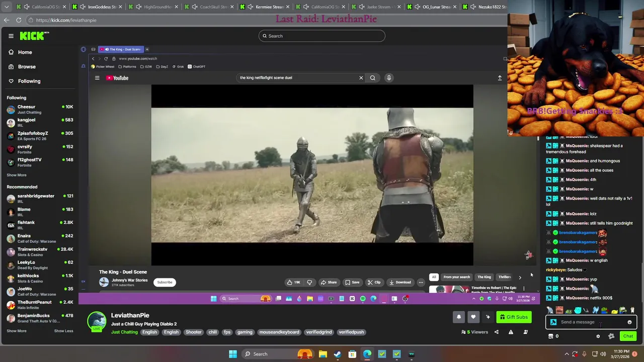Open Picker Wheel bookmark
The image size is (644, 362).
click(103, 66)
